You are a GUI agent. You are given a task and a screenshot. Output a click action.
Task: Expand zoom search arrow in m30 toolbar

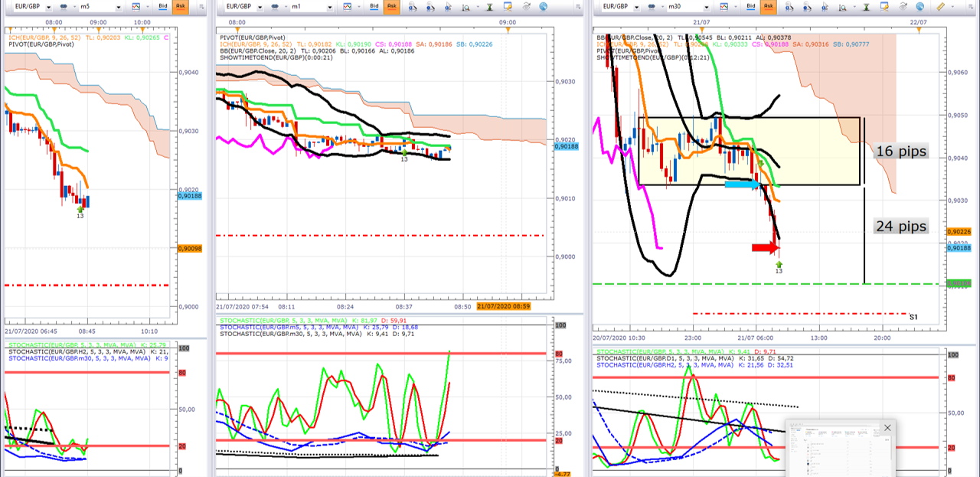854,6
